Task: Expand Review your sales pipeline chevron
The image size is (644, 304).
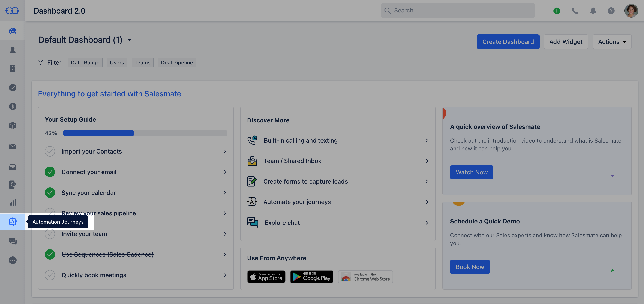Action: 225,213
